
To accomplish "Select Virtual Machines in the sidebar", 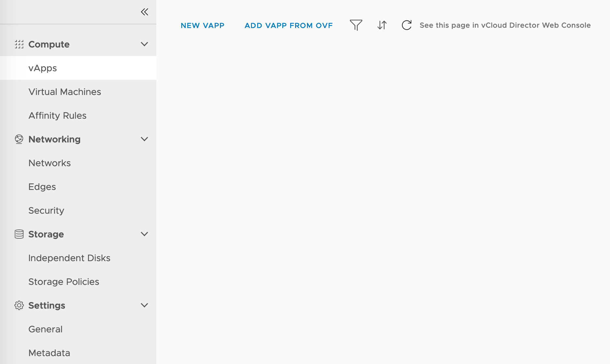I will pyautogui.click(x=65, y=92).
